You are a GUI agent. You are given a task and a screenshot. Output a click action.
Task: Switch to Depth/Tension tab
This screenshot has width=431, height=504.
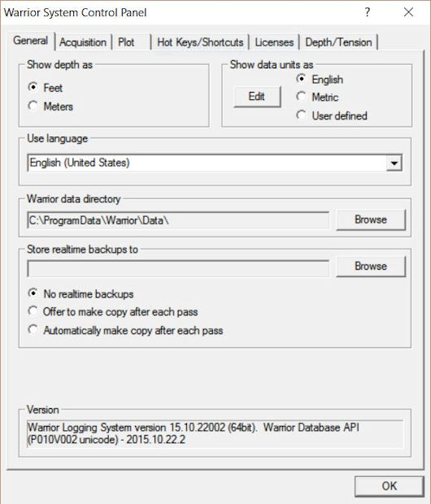338,42
